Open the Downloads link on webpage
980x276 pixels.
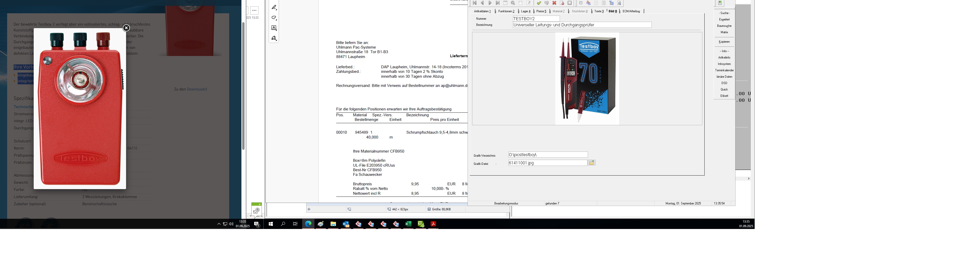coord(196,89)
